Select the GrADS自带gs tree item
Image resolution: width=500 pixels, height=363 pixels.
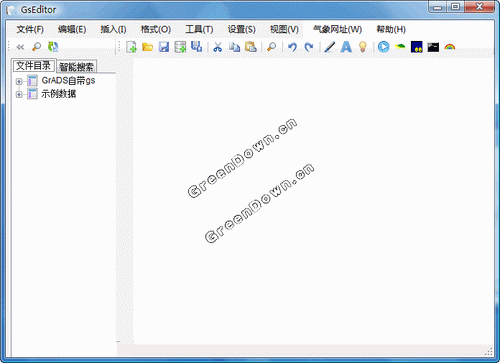68,81
